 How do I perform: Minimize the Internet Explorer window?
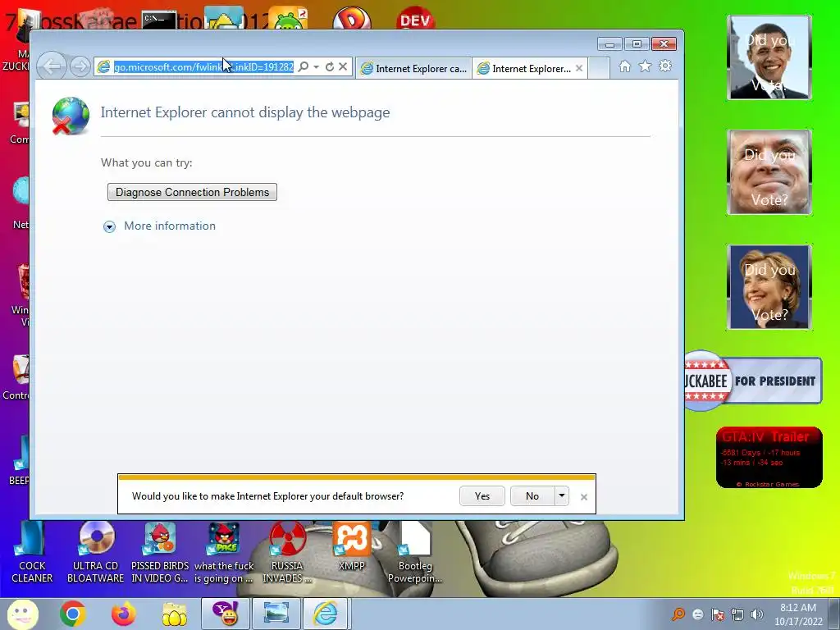click(x=609, y=44)
